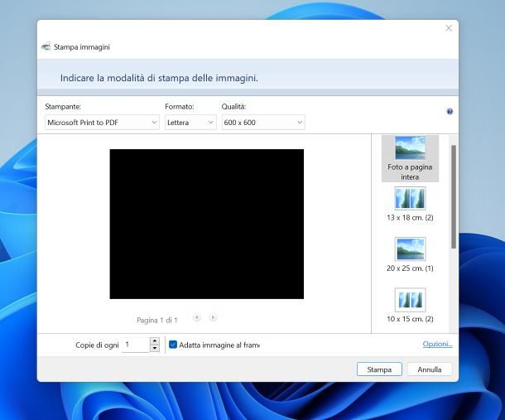The width and height of the screenshot is (505, 420).
Task: Open the Qualità 600 x 600 dropdown
Action: (263, 123)
